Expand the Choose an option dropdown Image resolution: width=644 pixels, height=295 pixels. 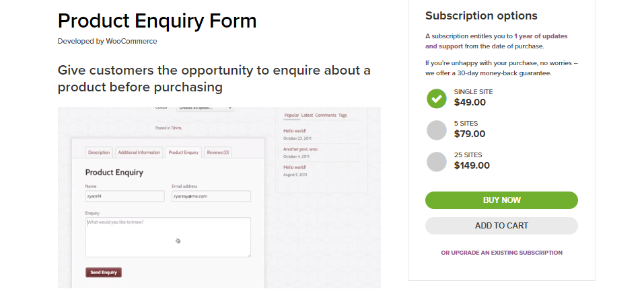point(205,108)
